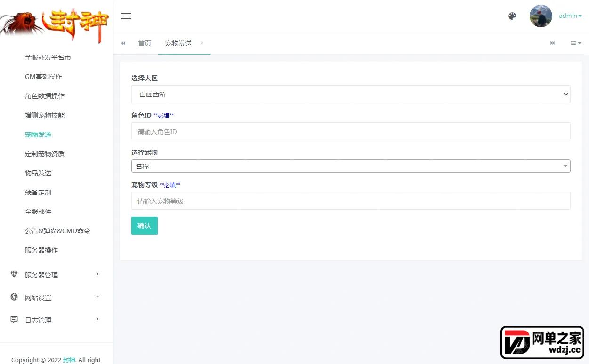Expand the 网站设置 menu
The width and height of the screenshot is (589, 364).
[x=56, y=297]
